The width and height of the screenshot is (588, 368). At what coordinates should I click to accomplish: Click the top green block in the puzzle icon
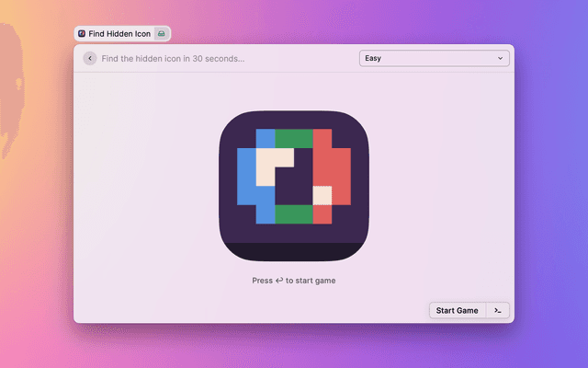pyautogui.click(x=294, y=139)
